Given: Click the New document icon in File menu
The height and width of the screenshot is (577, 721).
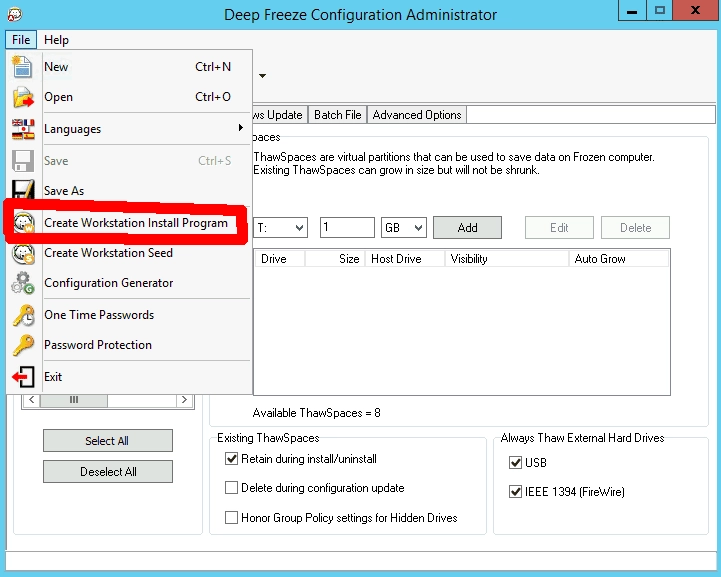Looking at the screenshot, I should [x=22, y=67].
